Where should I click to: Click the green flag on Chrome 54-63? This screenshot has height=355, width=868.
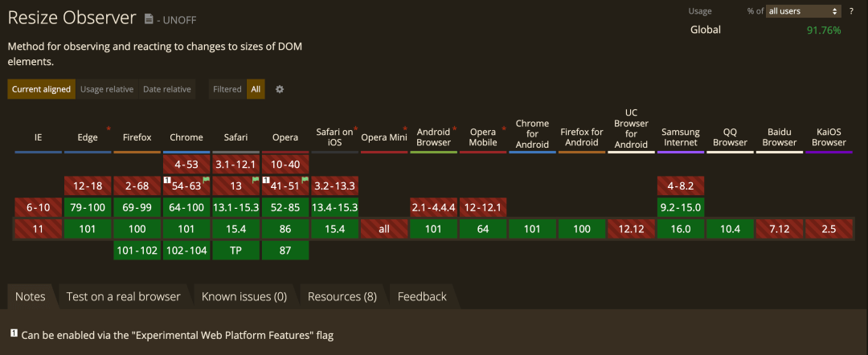[207, 180]
